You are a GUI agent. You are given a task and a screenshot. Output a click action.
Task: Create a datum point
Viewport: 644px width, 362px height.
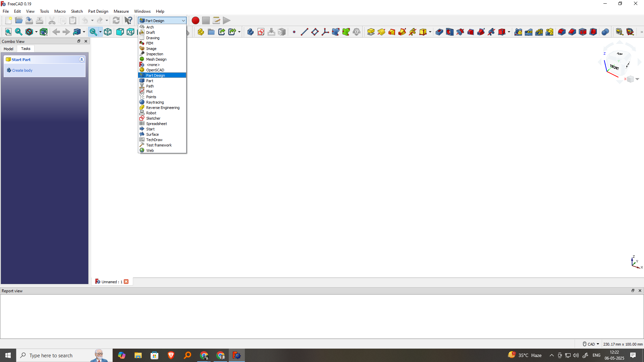[x=294, y=32]
